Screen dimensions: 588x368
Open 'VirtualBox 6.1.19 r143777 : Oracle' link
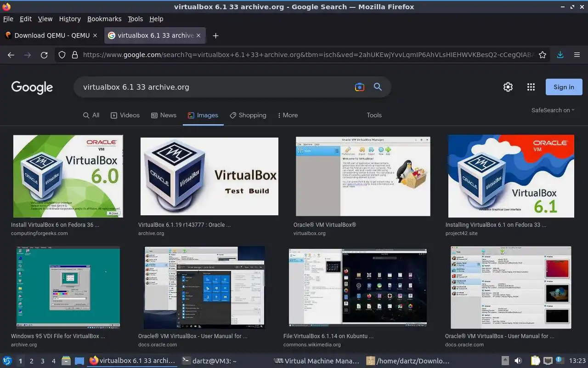tap(184, 225)
